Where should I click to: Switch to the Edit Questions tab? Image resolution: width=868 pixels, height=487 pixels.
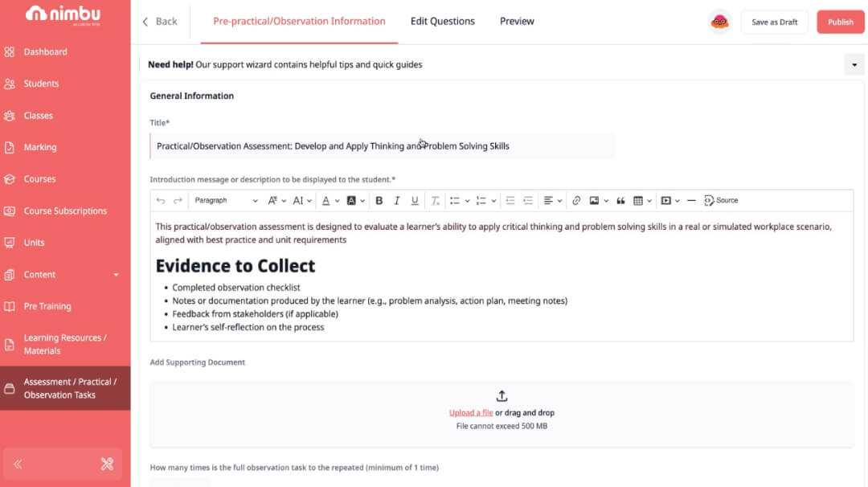tap(442, 22)
